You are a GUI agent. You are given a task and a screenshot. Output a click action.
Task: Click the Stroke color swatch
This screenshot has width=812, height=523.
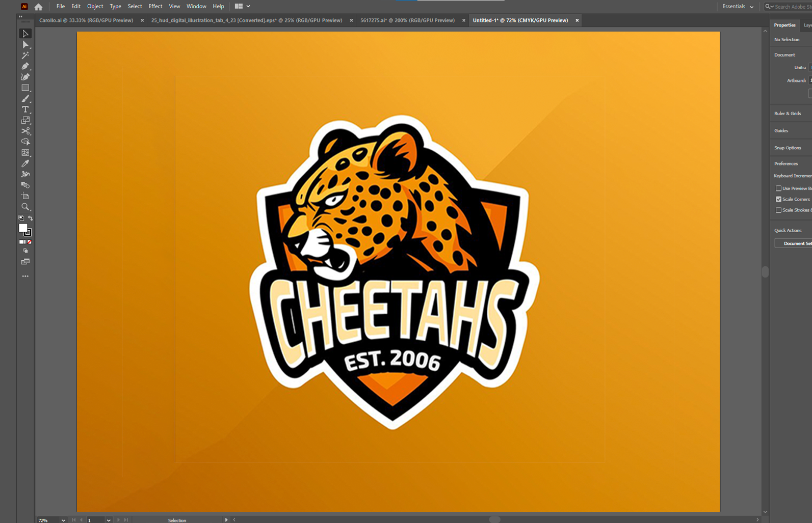28,233
